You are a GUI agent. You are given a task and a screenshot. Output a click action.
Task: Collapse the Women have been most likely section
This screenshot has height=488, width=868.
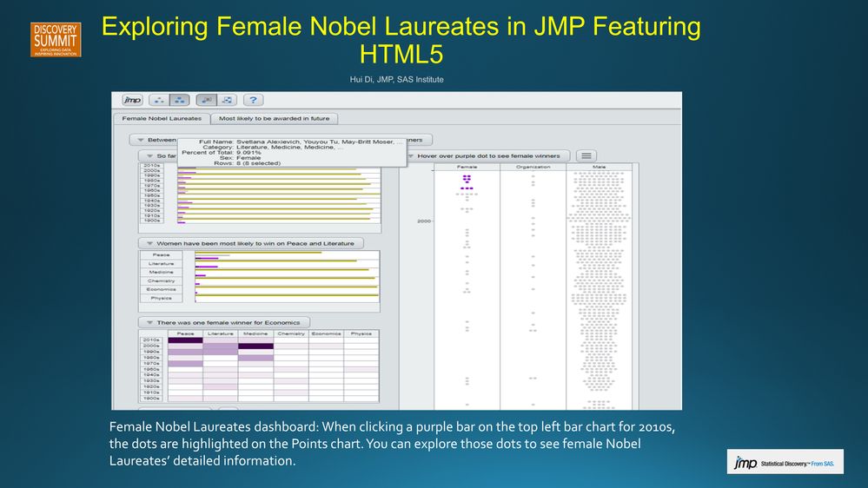click(149, 243)
